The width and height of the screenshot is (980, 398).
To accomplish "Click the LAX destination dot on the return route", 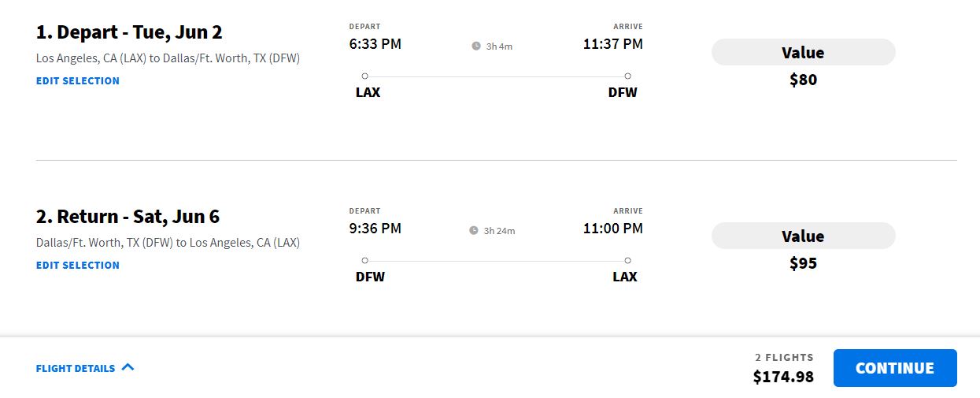I will [627, 261].
